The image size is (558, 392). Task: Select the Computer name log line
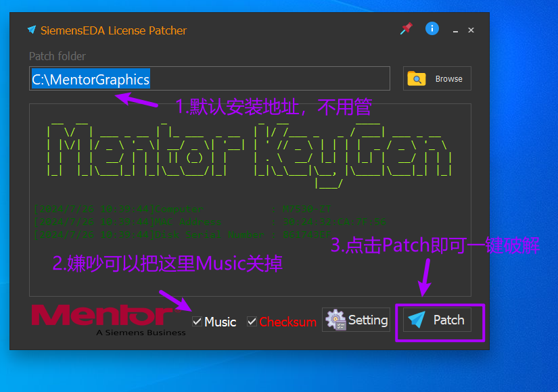[x=182, y=209]
